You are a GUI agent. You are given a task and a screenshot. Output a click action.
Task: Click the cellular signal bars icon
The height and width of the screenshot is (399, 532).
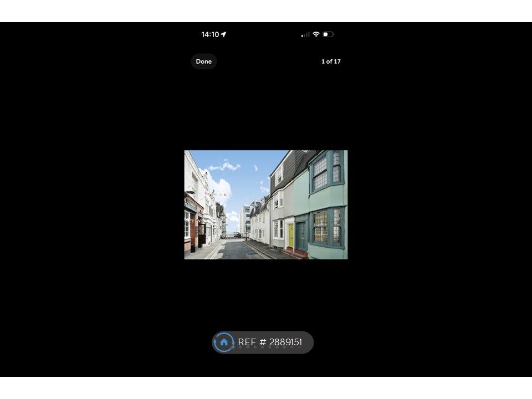click(x=305, y=34)
